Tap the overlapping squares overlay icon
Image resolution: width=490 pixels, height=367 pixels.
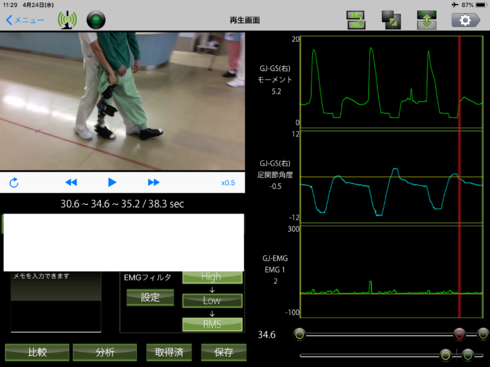point(391,20)
